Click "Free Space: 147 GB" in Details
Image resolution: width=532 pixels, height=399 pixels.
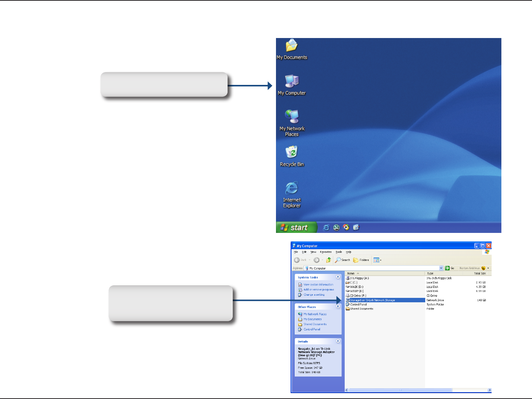310,368
